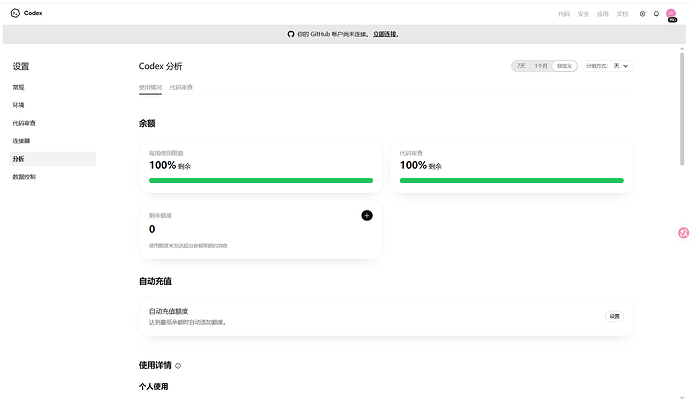Click the 代码审查 remaining progress bar

[511, 180]
